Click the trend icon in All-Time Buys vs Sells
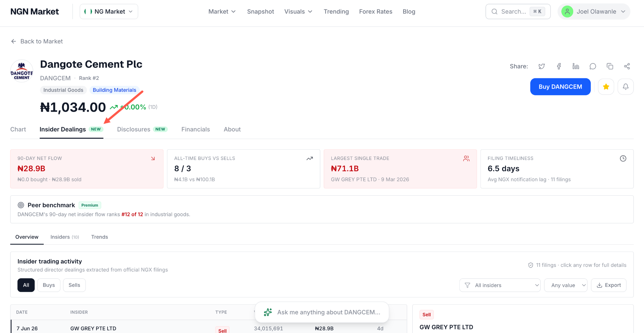Screen dimensions: 644x333 pyautogui.click(x=310, y=158)
